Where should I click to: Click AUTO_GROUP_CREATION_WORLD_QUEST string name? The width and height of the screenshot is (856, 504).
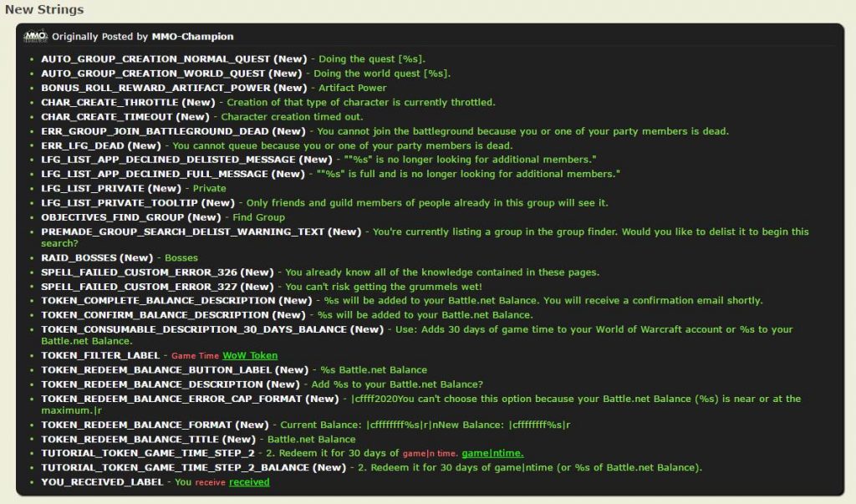point(153,74)
